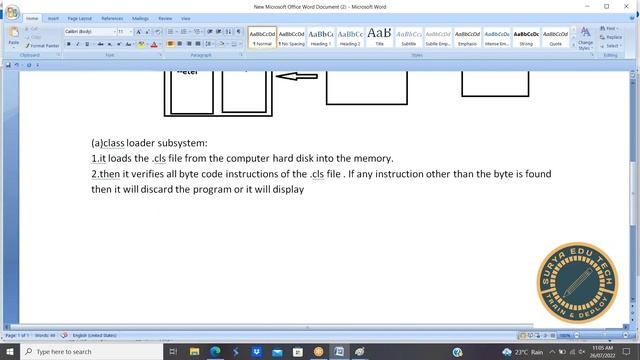The width and height of the screenshot is (640, 360).
Task: Apply yellow text highlight color
Action: coord(141,44)
